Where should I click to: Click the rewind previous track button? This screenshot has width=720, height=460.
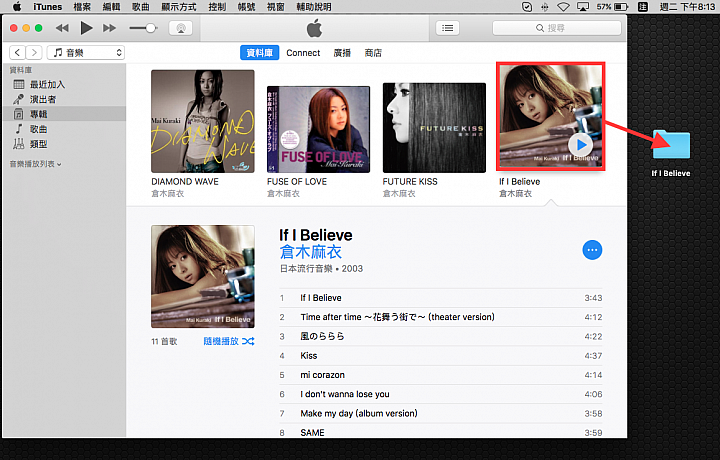62,28
